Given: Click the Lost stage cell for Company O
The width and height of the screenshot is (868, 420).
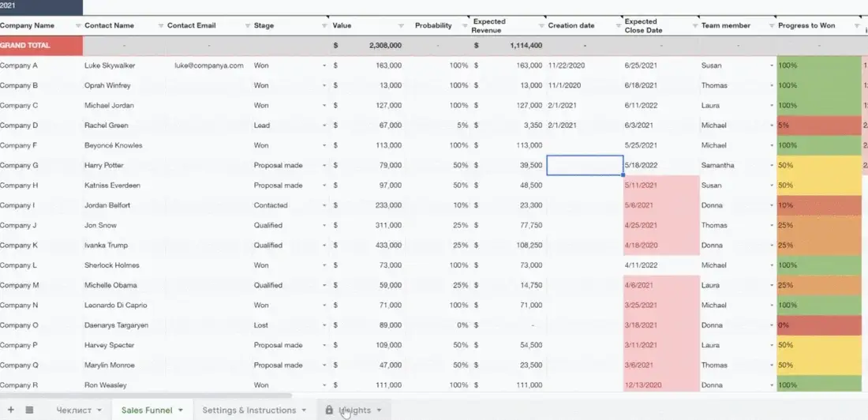Looking at the screenshot, I should coord(290,325).
